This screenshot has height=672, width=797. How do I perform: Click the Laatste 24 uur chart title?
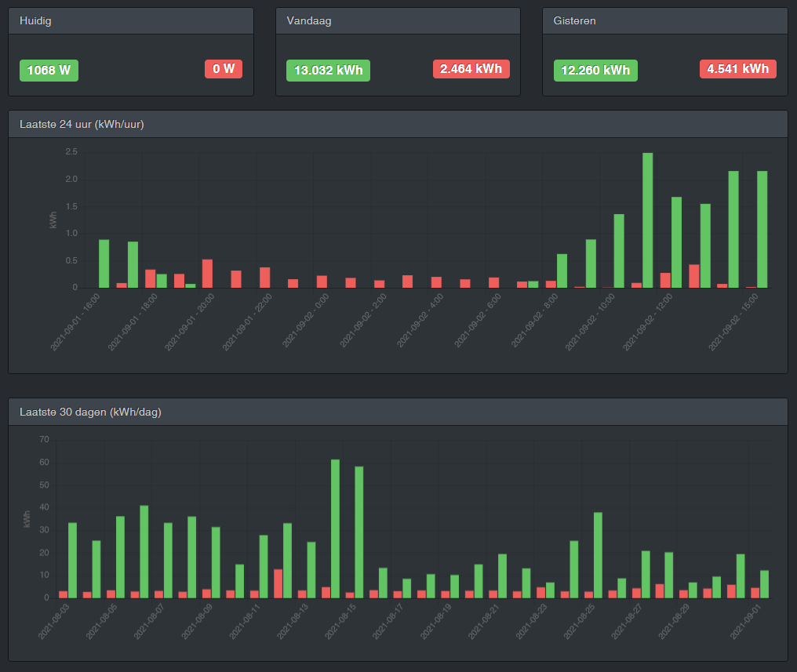[x=82, y=125]
